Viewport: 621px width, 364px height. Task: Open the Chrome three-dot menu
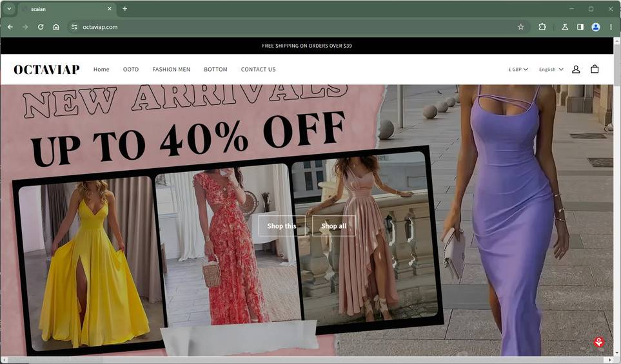click(611, 27)
